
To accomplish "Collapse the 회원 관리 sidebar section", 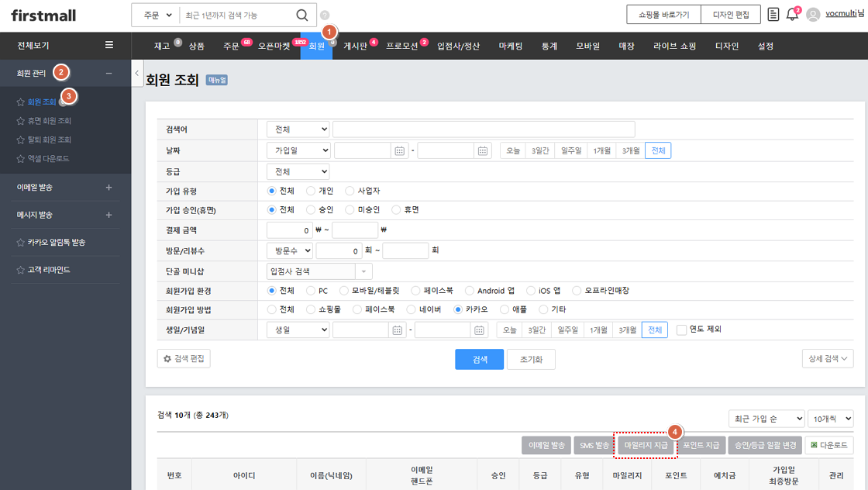I will pyautogui.click(x=108, y=73).
